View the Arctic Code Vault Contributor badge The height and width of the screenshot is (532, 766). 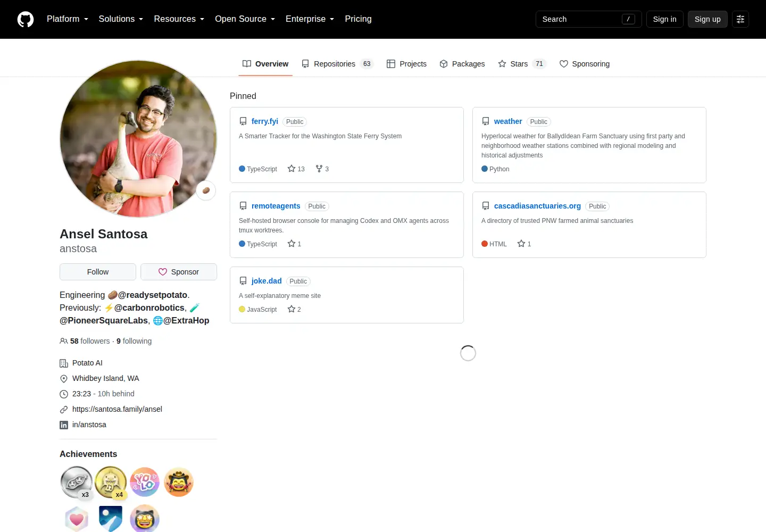(111, 518)
